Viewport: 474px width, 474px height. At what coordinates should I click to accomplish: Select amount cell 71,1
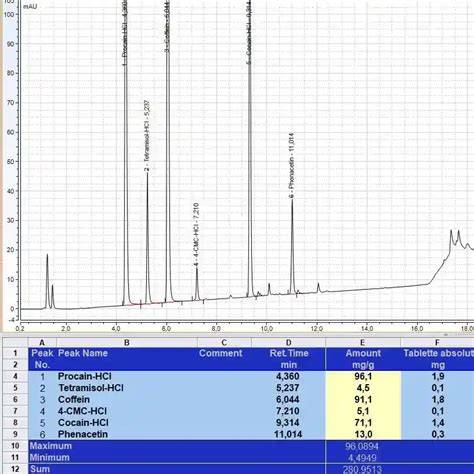(x=363, y=423)
